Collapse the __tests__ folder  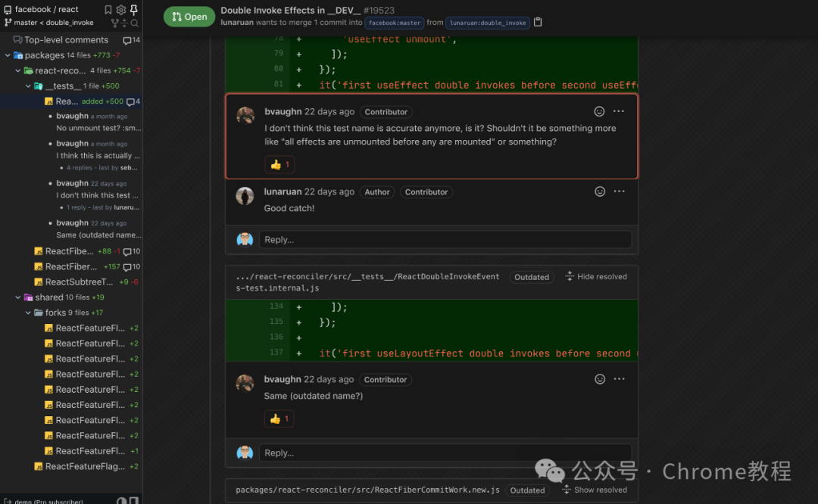[x=28, y=86]
